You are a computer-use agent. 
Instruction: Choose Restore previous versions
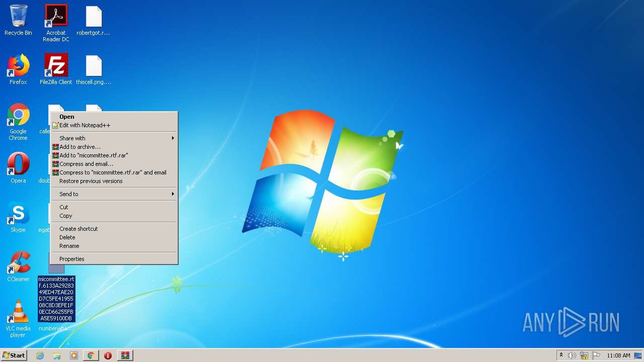114,181
